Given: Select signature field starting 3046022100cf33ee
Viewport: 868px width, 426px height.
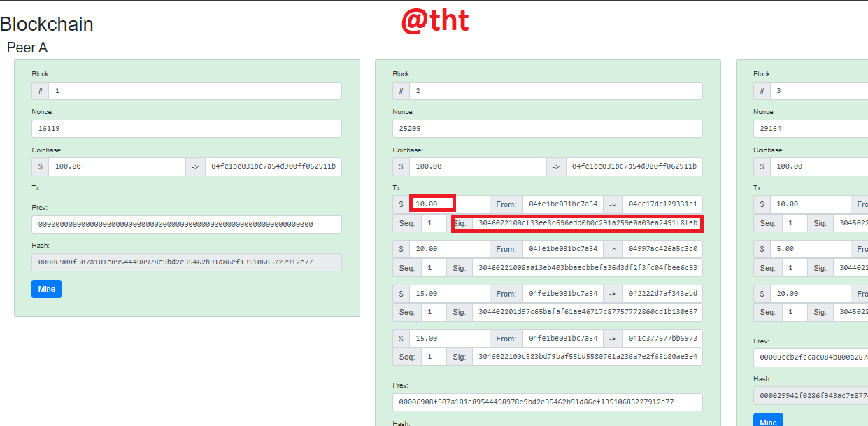Looking at the screenshot, I should 588,224.
